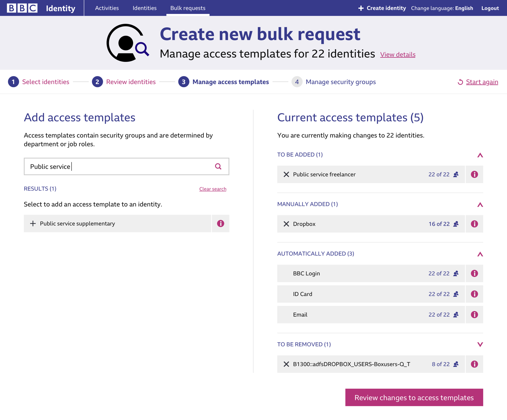Show info for the Dropbox template
This screenshot has height=420, width=507.
(x=474, y=224)
